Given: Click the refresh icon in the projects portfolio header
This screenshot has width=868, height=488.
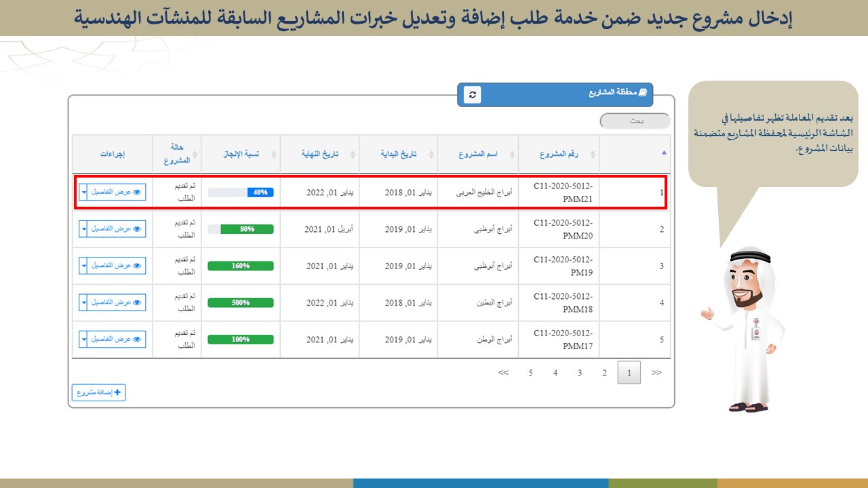Looking at the screenshot, I should 473,95.
